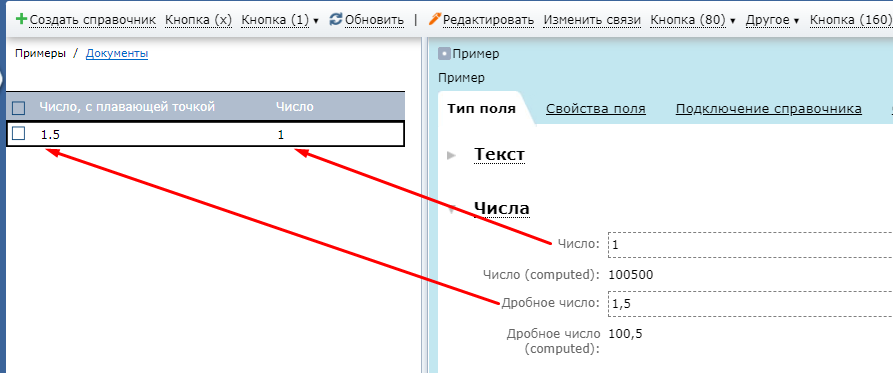This screenshot has height=373, width=893.
Task: Click the Числа section heading
Action: 502,208
